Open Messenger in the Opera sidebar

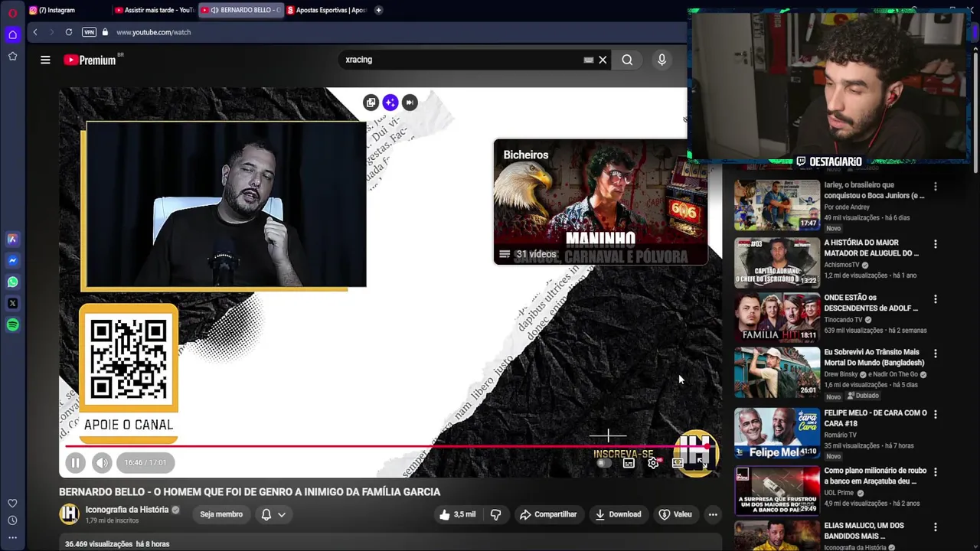[12, 260]
